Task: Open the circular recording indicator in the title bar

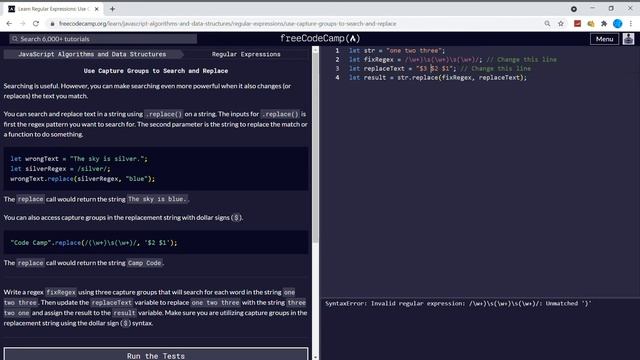Action: coord(574,9)
